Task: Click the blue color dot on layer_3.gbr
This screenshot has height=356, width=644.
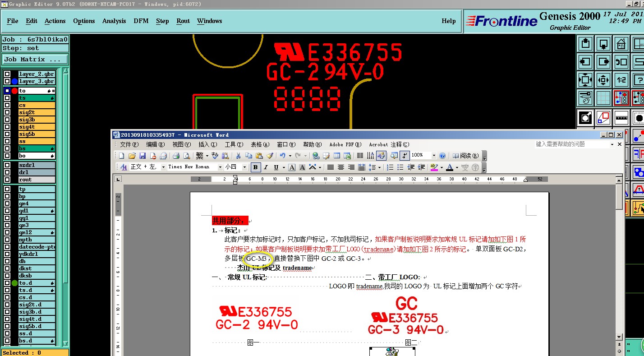Action: (14, 81)
